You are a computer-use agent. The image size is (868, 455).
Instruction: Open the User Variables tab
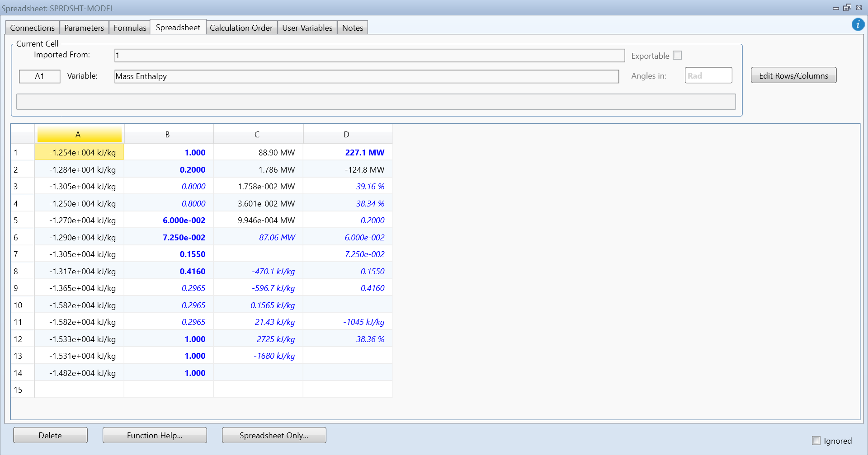(307, 28)
